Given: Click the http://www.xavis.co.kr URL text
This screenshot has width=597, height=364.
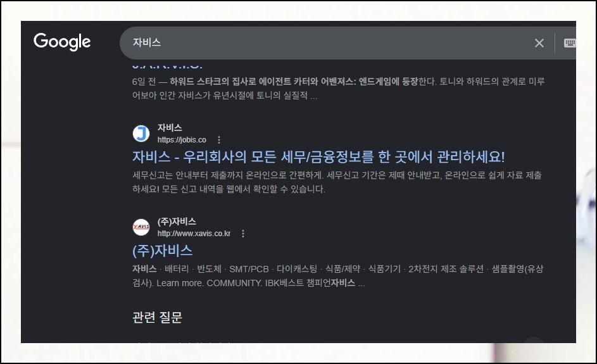Looking at the screenshot, I should point(194,234).
